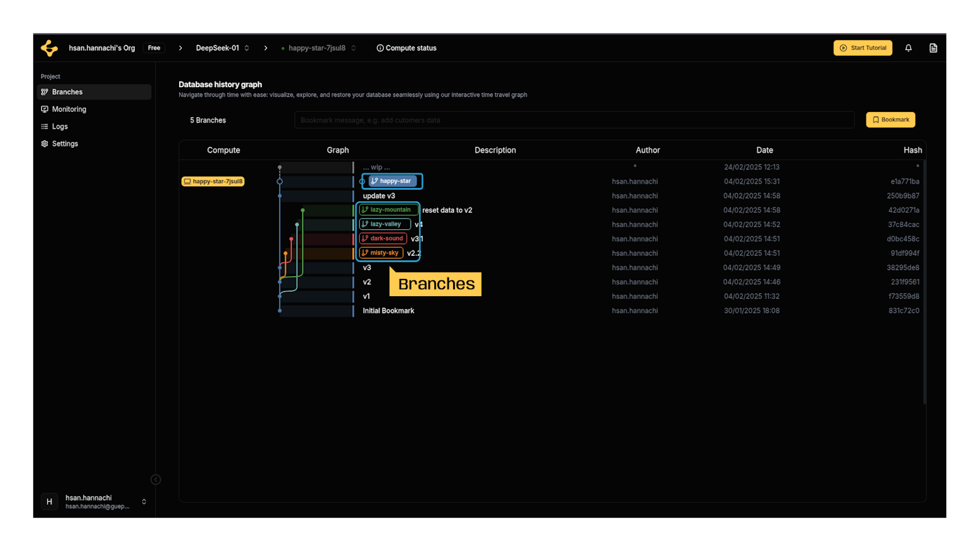980x551 pixels.
Task: Select the misty-sky branch tag
Action: [381, 253]
